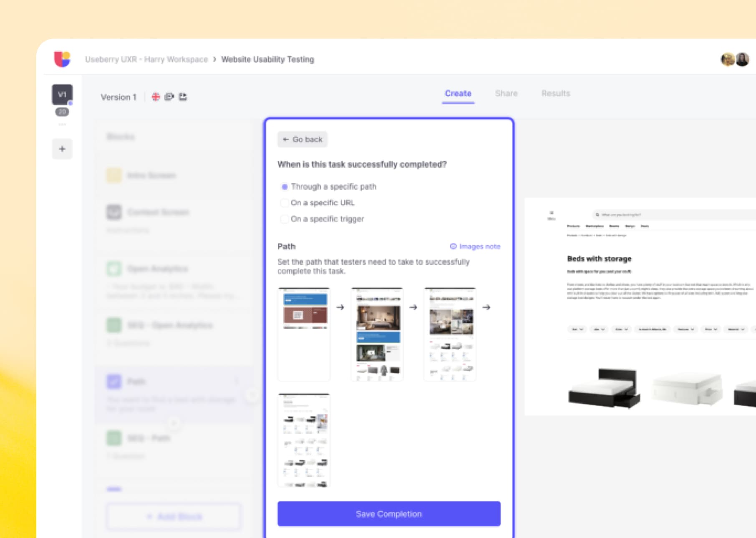Click the Add Block button
This screenshot has width=756, height=538.
coord(174,517)
